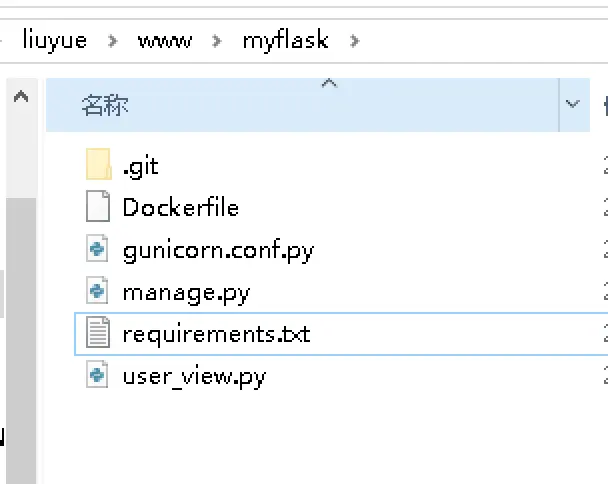Viewport: 608px width, 484px height.
Task: Select the manage.py file name
Action: (x=186, y=292)
